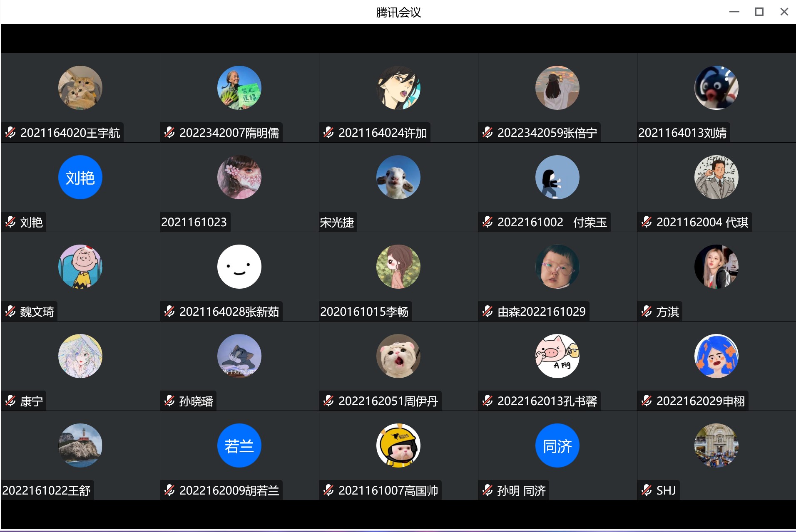The image size is (796, 532).
Task: Click muted mic icon for 2021162004 代琪
Action: coord(647,222)
